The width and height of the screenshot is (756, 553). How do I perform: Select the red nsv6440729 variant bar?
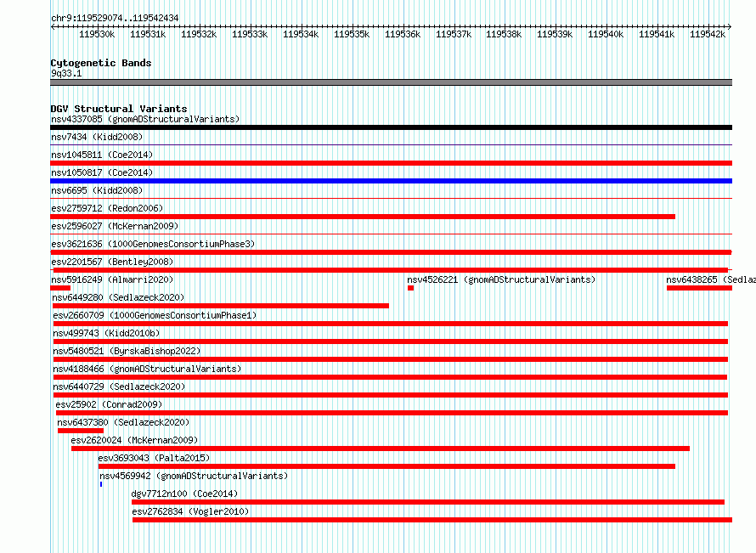coord(391,395)
